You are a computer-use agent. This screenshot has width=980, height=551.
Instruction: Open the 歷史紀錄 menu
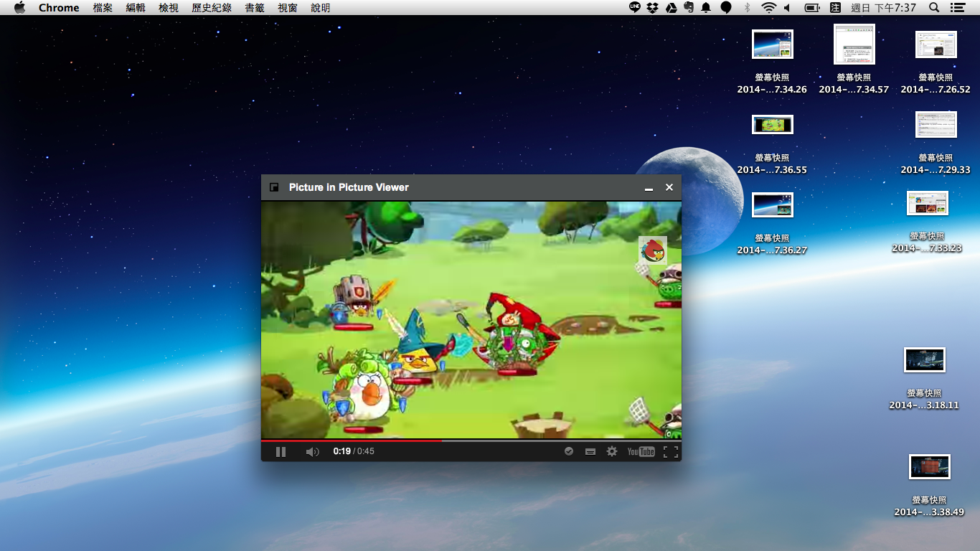[x=212, y=8]
